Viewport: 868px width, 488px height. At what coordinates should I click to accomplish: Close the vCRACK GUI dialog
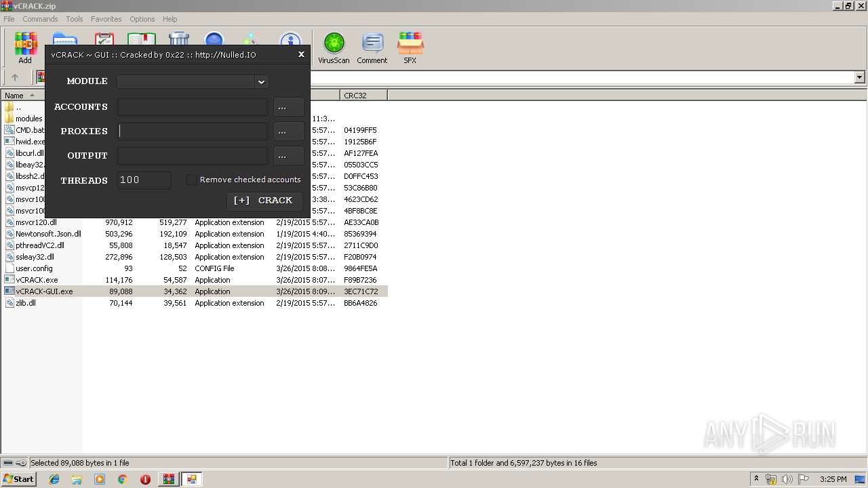301,54
